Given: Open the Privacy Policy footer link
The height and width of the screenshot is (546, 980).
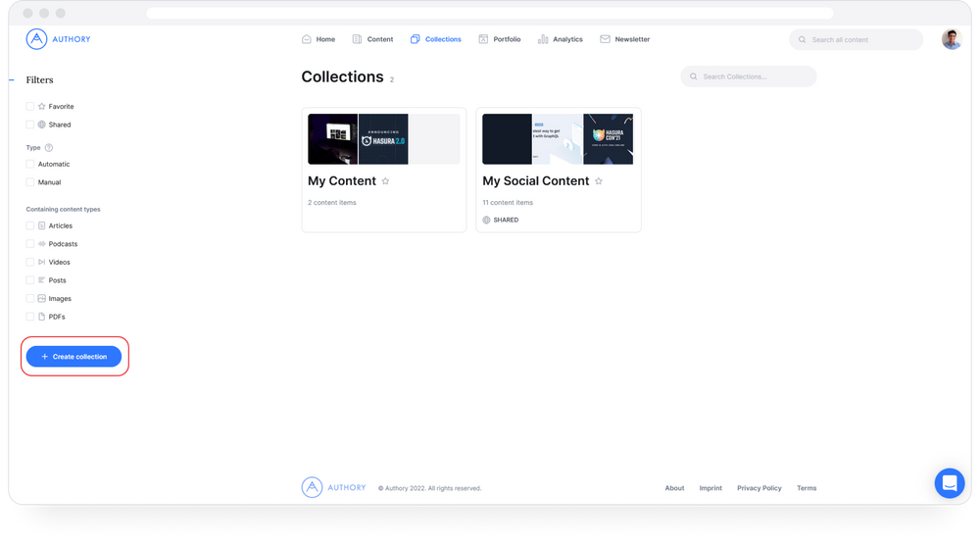Looking at the screenshot, I should (x=759, y=488).
